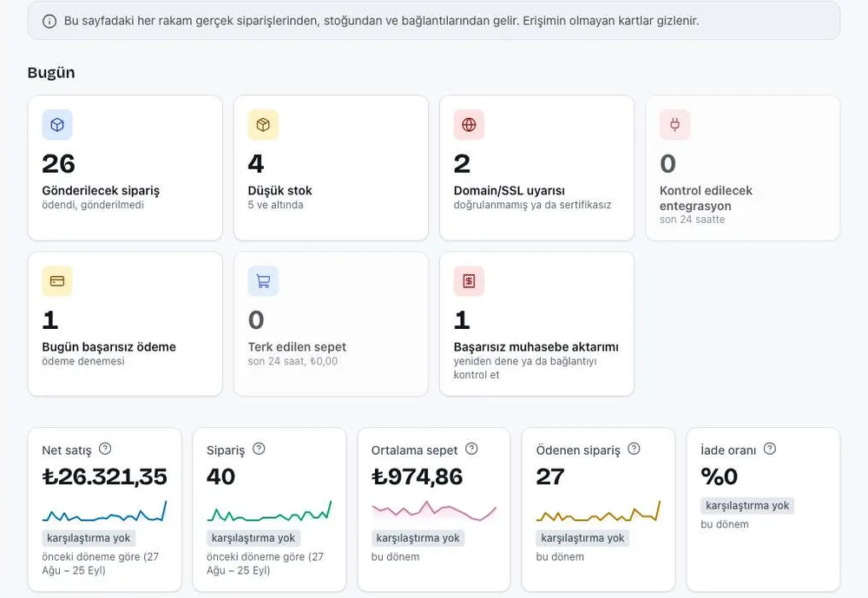Click the shopping cart icon on Terk edilen sepet card
868x598 pixels.
pyautogui.click(x=263, y=281)
